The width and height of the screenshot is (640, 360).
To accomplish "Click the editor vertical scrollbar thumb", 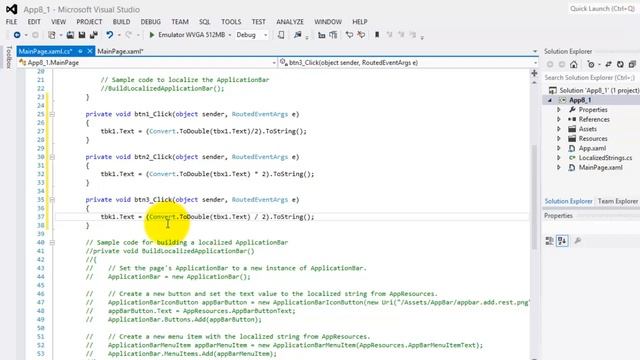I will (534, 197).
